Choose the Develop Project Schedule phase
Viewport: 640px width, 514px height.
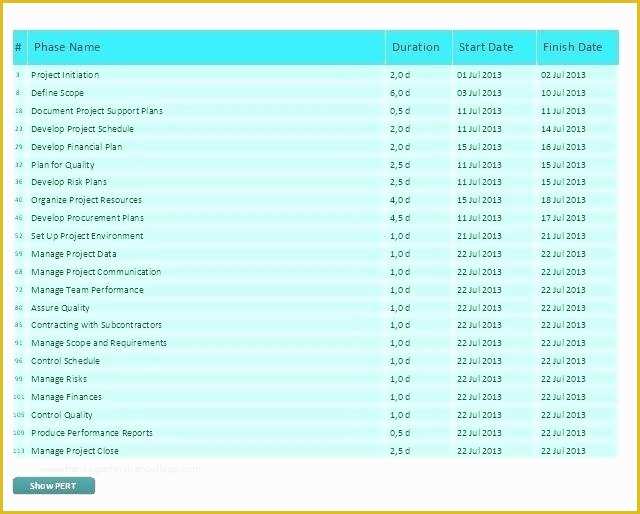pos(82,129)
